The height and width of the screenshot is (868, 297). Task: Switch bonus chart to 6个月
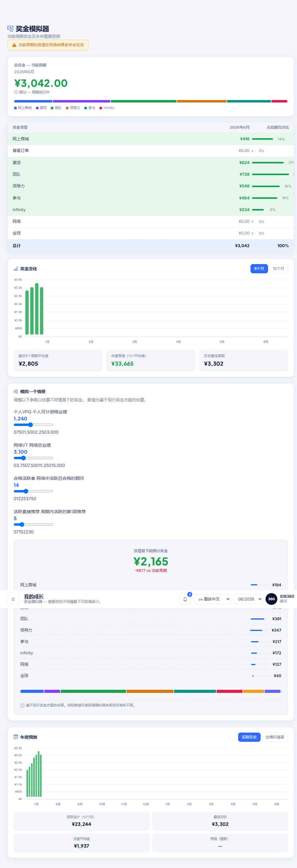[259, 268]
